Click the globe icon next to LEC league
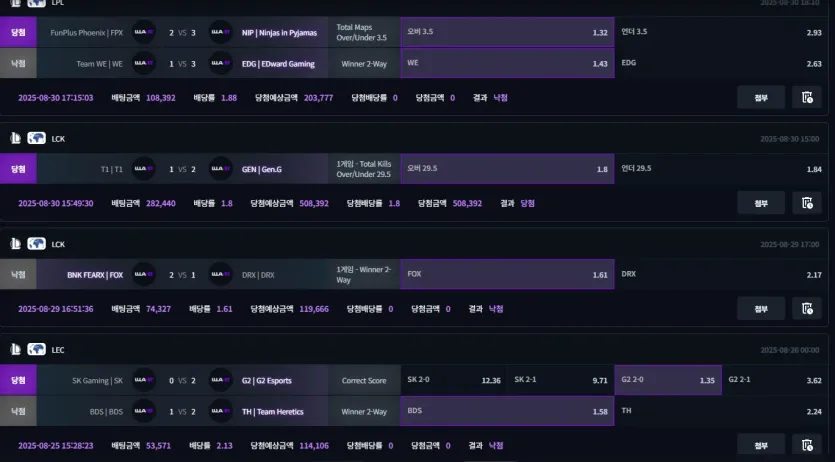Screen dimensions: 835x462 pyautogui.click(x=36, y=349)
